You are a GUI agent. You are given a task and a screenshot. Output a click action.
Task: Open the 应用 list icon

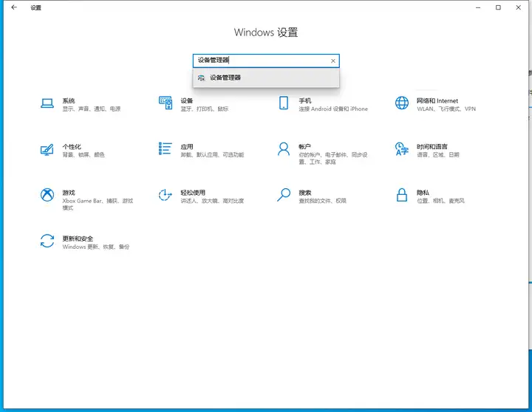(x=166, y=148)
